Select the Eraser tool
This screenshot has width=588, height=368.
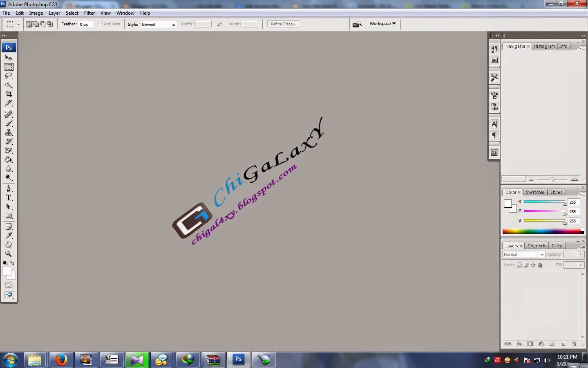[9, 150]
